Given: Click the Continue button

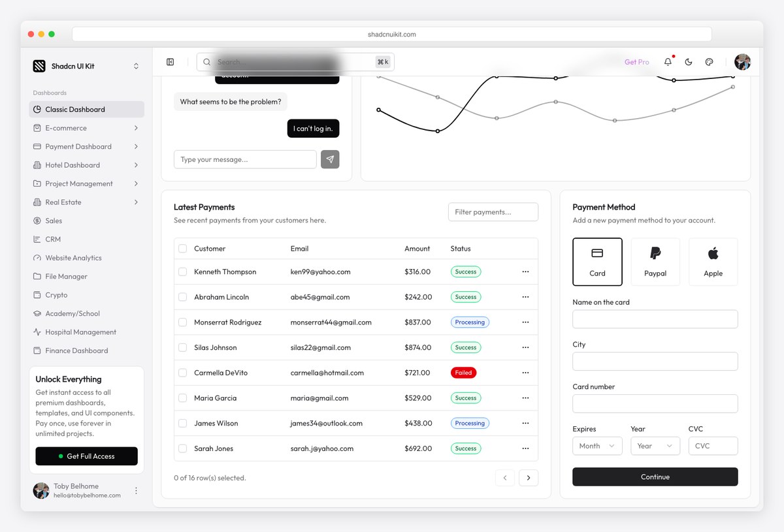Looking at the screenshot, I should pyautogui.click(x=655, y=477).
